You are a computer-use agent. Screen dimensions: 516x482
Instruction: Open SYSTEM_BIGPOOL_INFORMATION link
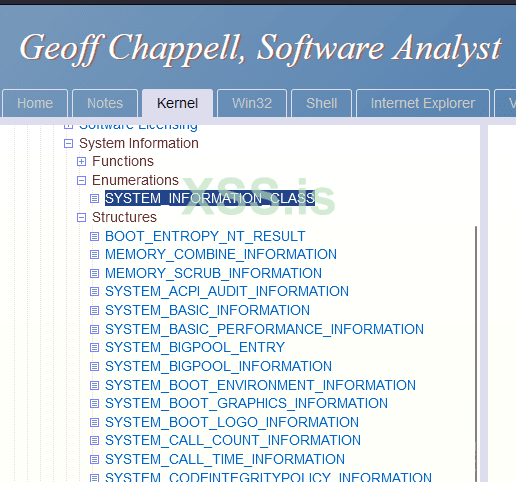[x=218, y=366]
